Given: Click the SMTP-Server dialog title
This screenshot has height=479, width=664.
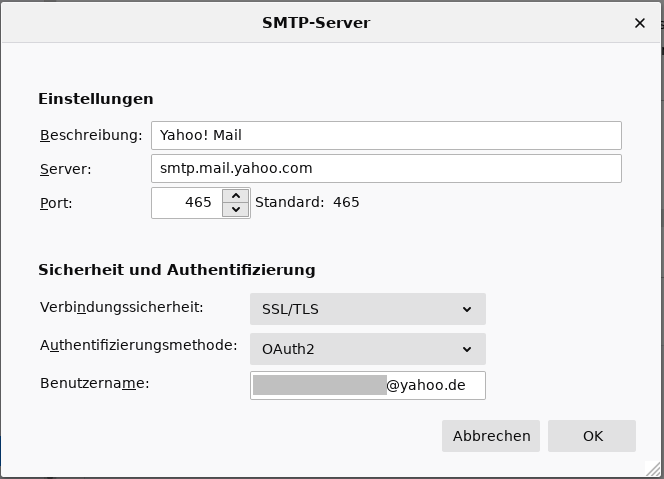Looking at the screenshot, I should point(316,23).
